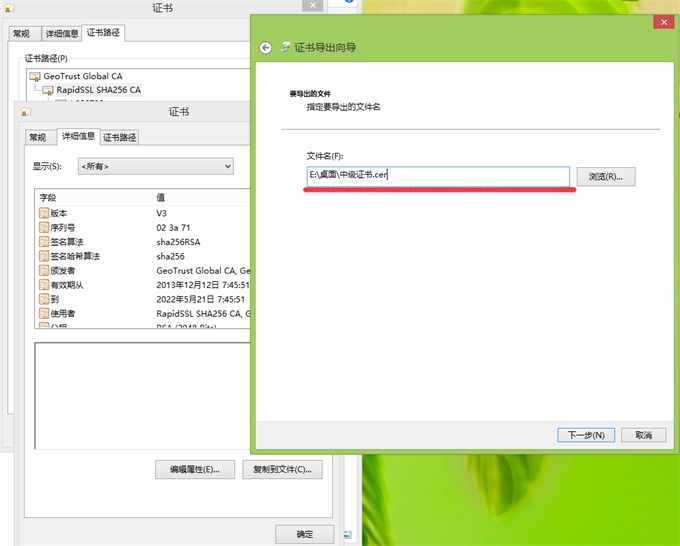Click the certificate export wizard title icon

[286, 47]
